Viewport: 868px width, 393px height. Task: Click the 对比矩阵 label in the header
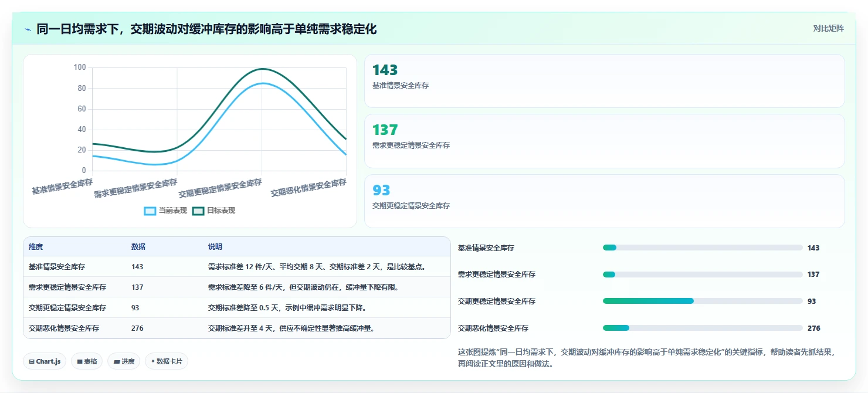[828, 29]
